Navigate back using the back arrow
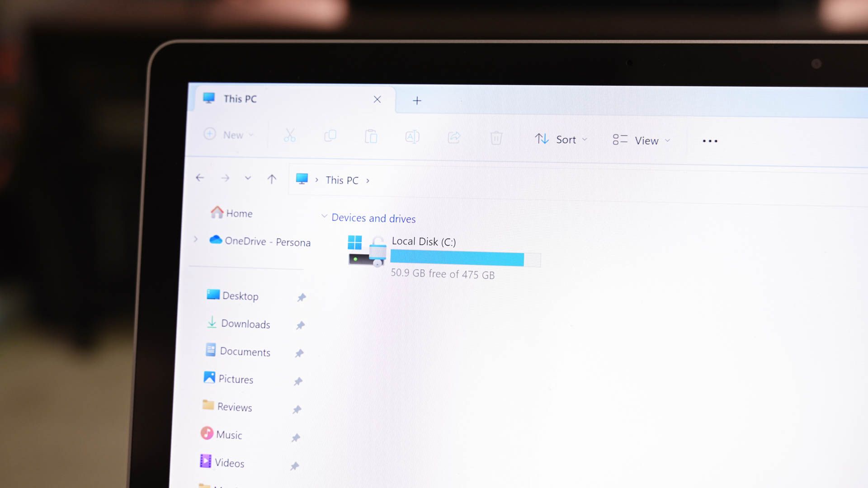 [201, 178]
